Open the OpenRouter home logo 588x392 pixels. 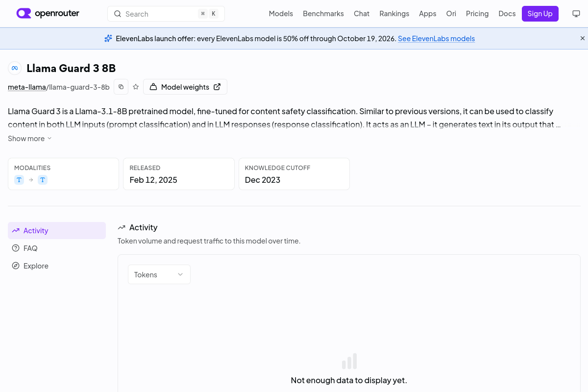pyautogui.click(x=48, y=14)
